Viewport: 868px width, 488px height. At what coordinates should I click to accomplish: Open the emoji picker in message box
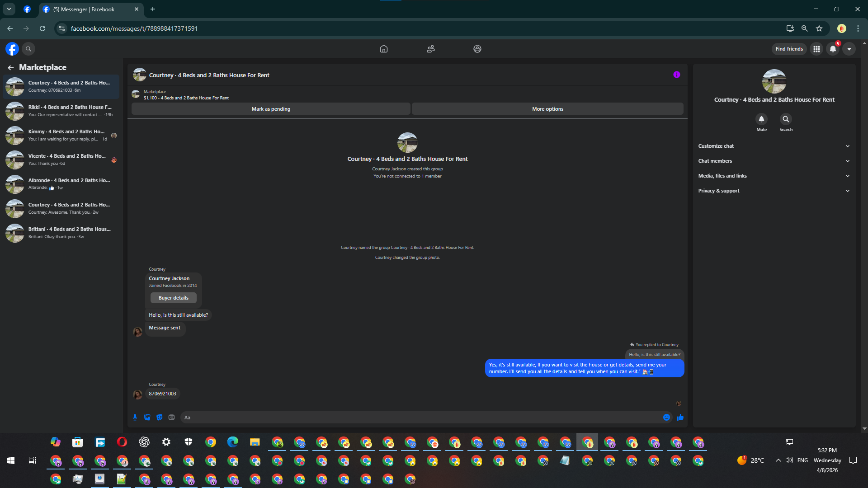tap(666, 418)
